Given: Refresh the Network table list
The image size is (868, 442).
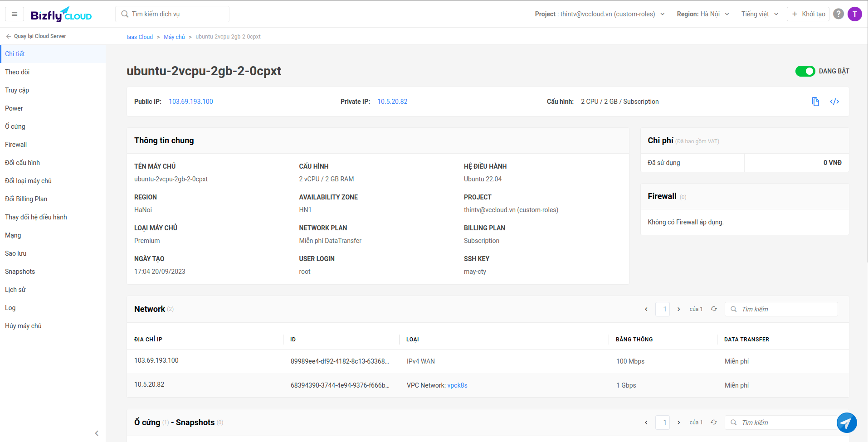Looking at the screenshot, I should [x=713, y=309].
